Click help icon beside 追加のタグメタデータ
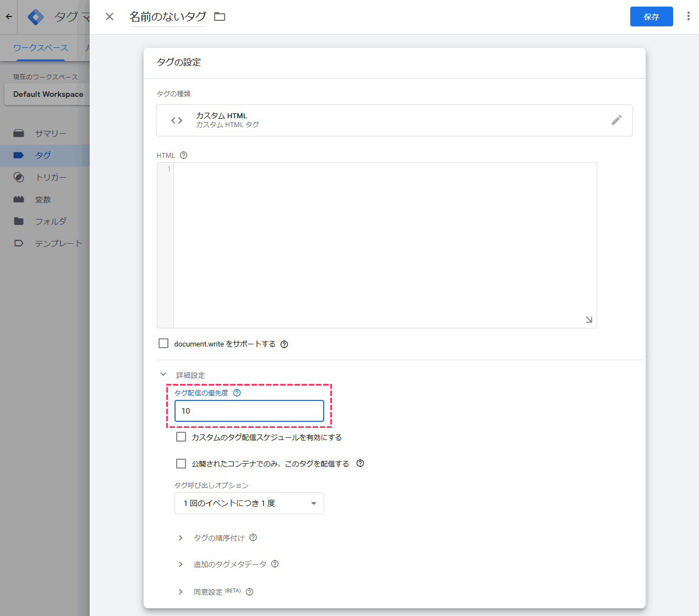 coord(275,564)
